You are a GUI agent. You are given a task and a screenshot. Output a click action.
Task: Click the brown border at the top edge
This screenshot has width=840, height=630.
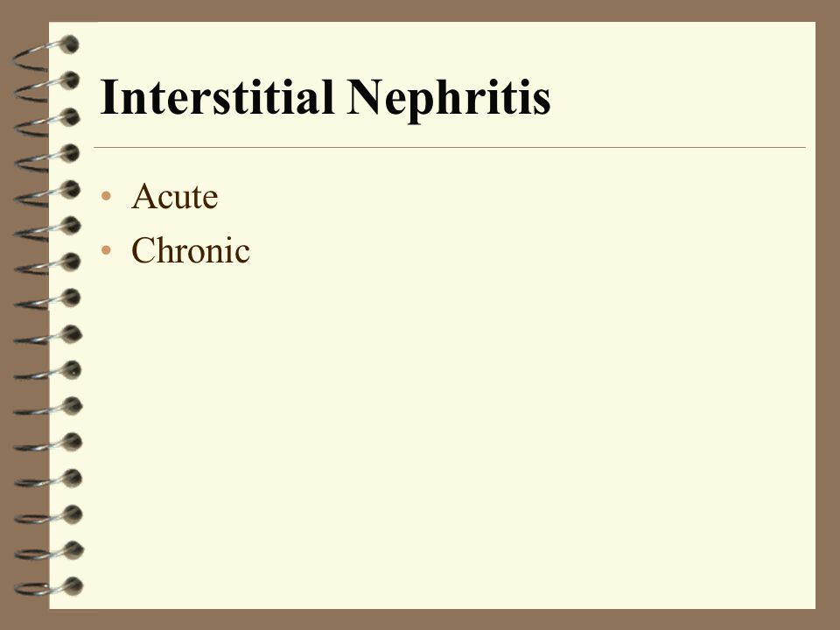420,10
